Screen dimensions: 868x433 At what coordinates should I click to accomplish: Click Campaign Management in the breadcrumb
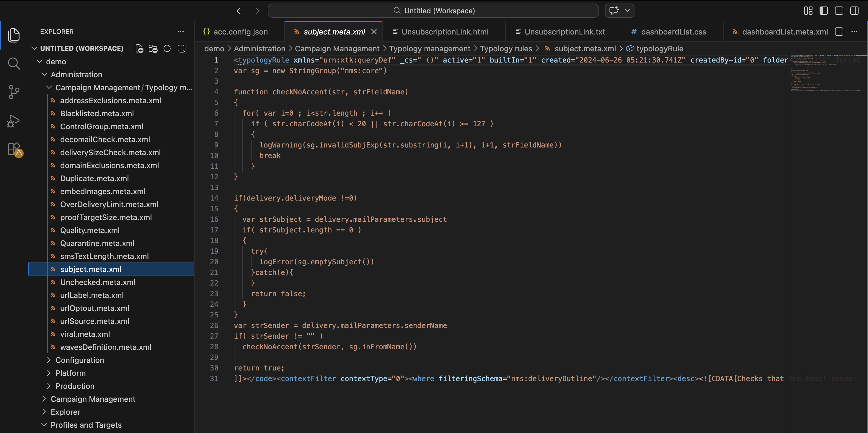point(337,48)
